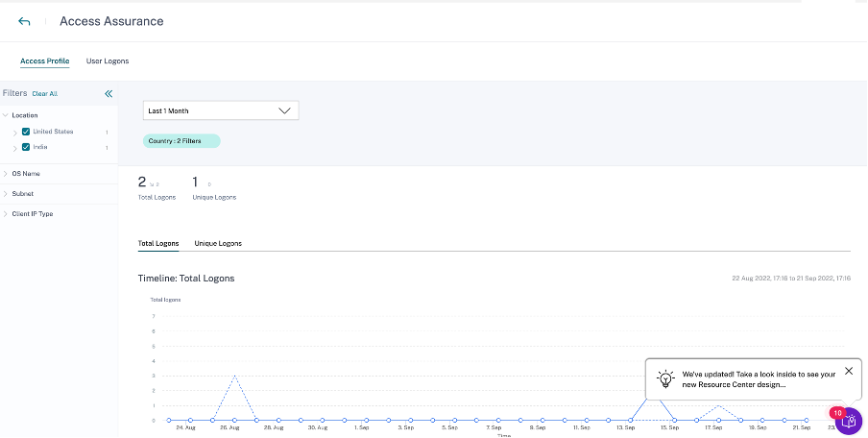Collapse the Filters panel with double chevron
The image size is (868, 438).
click(108, 94)
